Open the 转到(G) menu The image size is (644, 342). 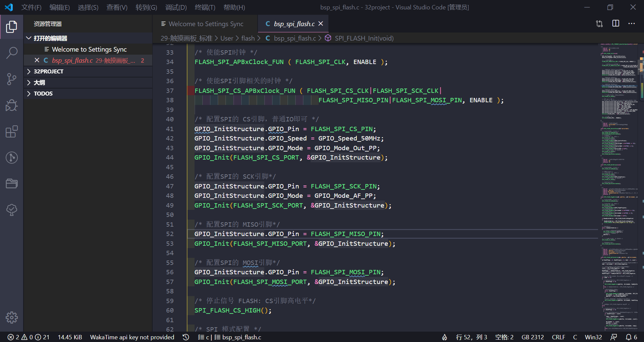(x=146, y=7)
